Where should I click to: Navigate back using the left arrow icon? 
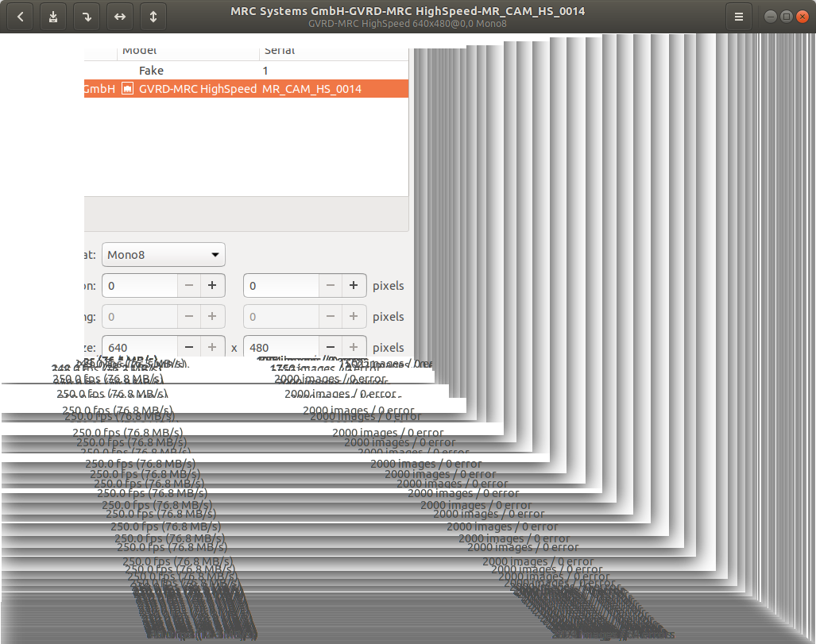[20, 16]
